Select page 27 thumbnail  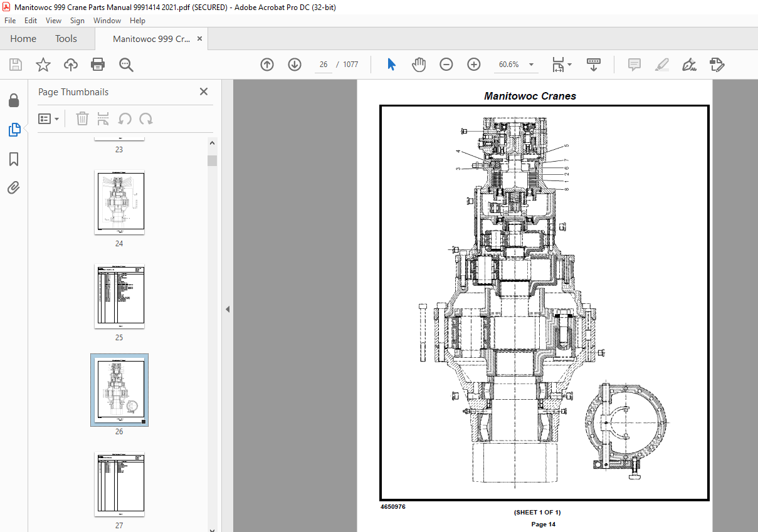119,484
